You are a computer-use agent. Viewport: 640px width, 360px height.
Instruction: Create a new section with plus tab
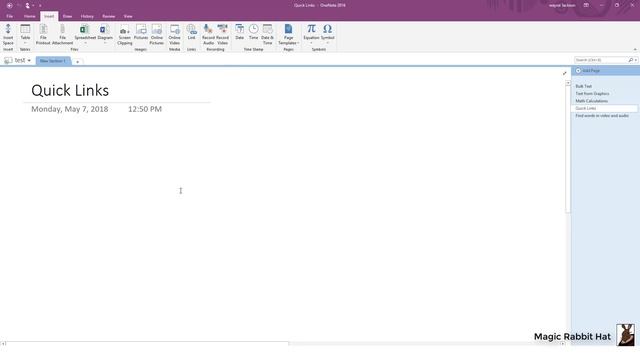coord(78,62)
